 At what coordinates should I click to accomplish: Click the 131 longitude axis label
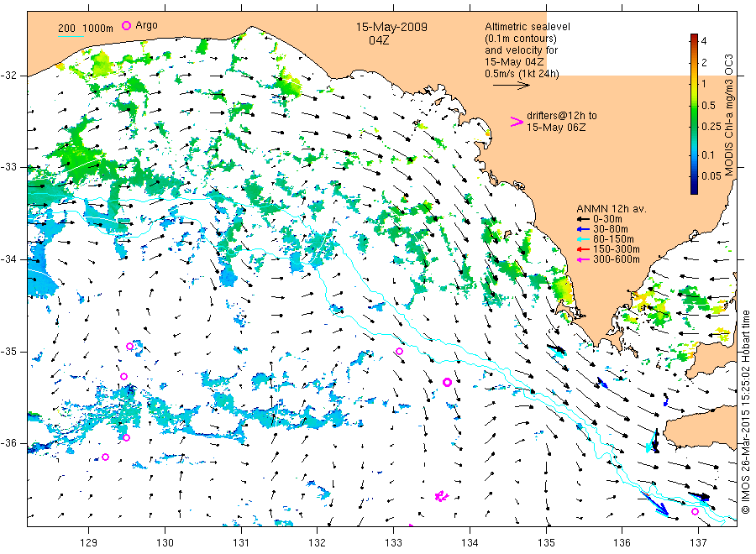[241, 543]
